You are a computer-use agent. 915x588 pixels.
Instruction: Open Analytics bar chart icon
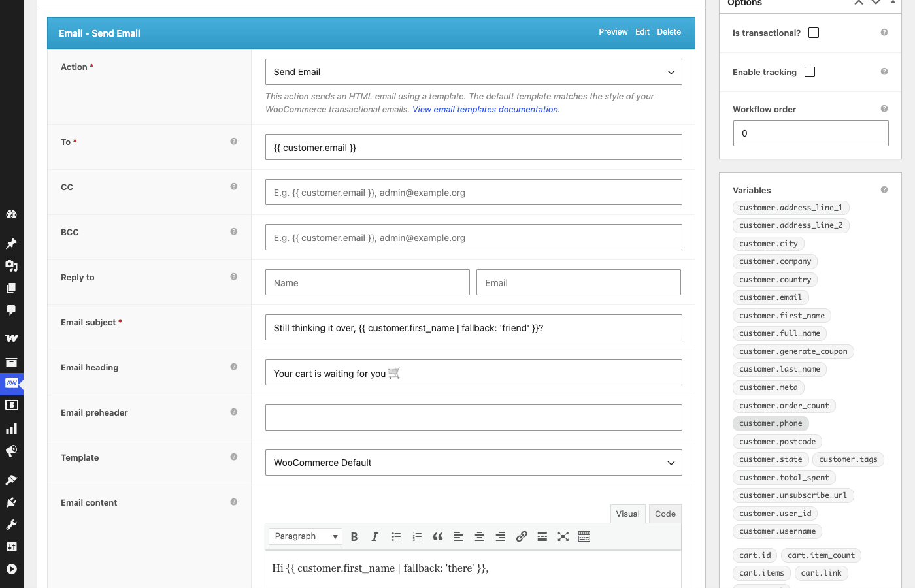11,429
